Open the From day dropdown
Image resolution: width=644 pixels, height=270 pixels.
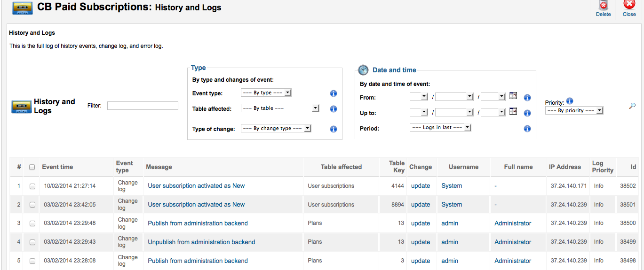point(419,97)
